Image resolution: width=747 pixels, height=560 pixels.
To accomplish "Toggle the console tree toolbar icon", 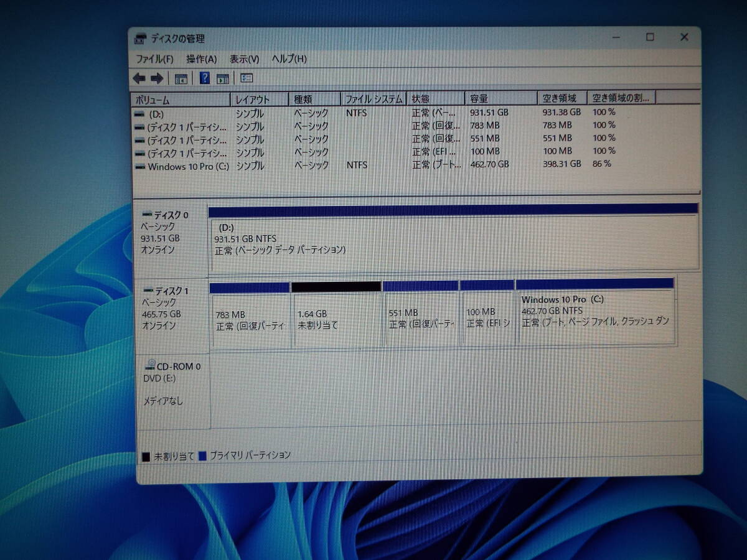I will pos(181,78).
